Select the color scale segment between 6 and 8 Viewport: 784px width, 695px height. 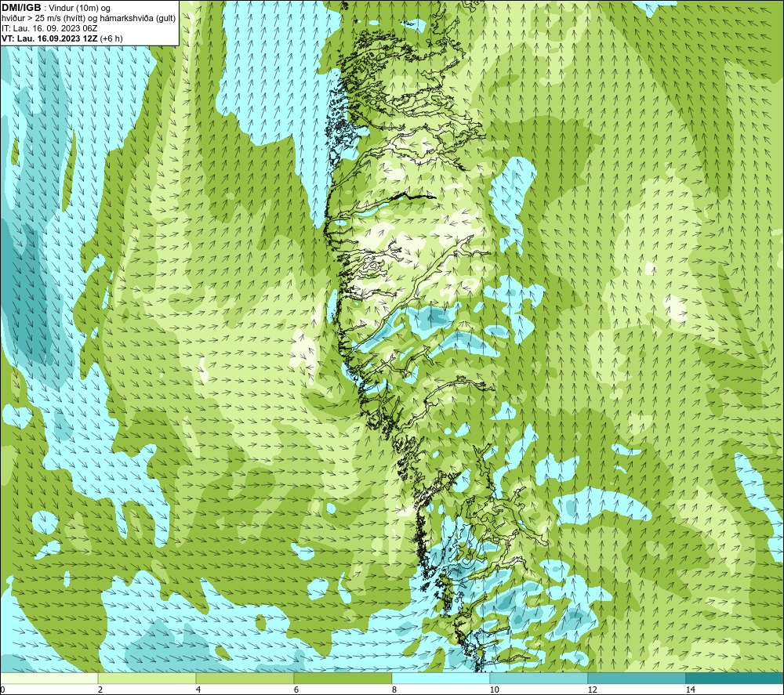click(x=343, y=678)
